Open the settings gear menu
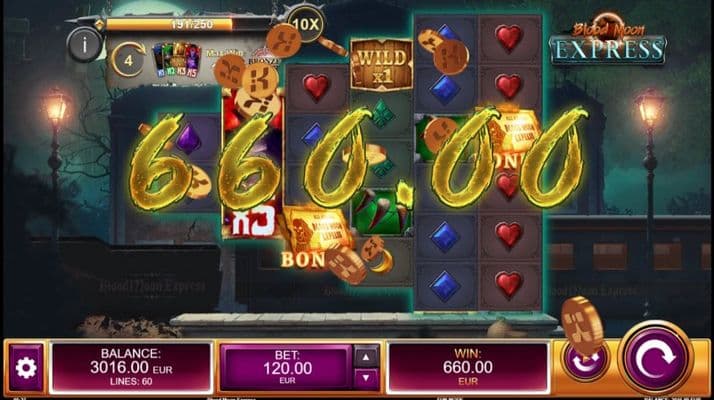 [x=26, y=367]
